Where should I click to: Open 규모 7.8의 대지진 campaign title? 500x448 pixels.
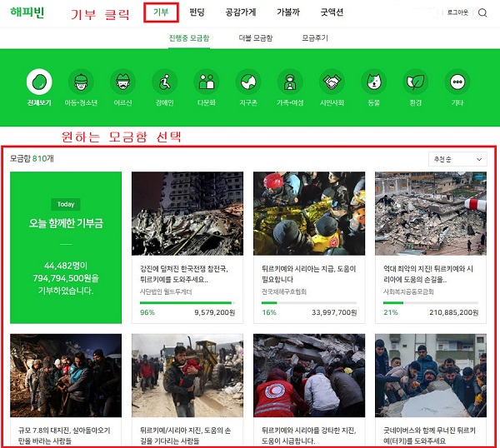point(64,436)
